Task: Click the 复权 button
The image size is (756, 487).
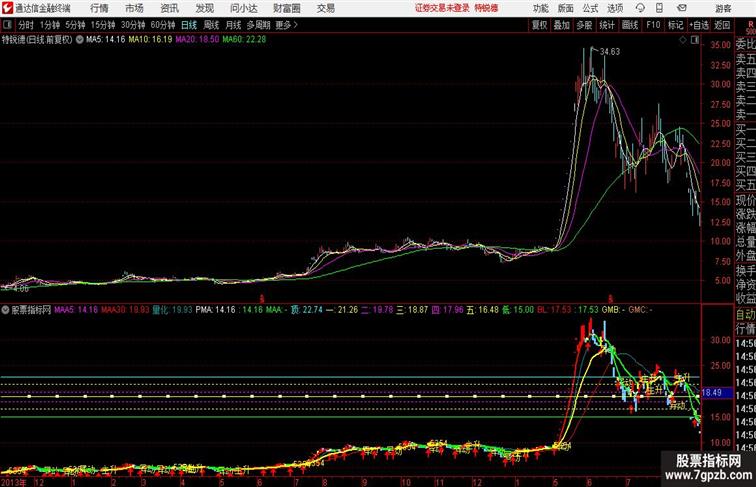Action: coord(539,25)
